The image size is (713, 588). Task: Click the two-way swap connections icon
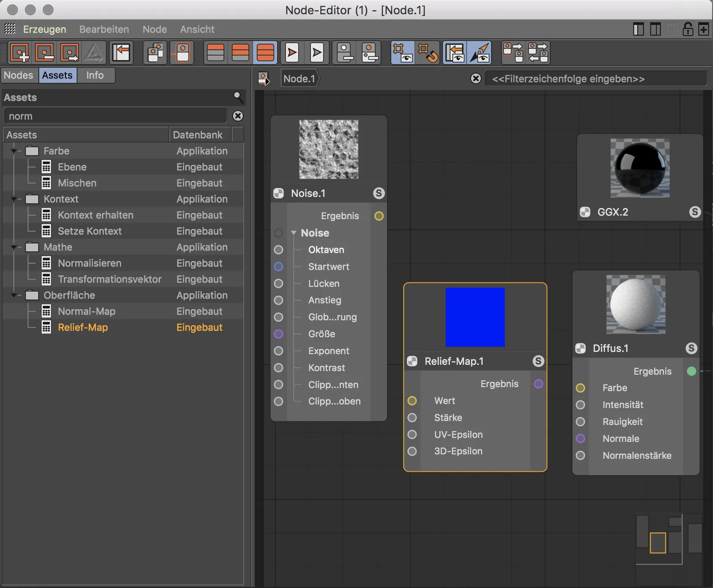point(538,53)
